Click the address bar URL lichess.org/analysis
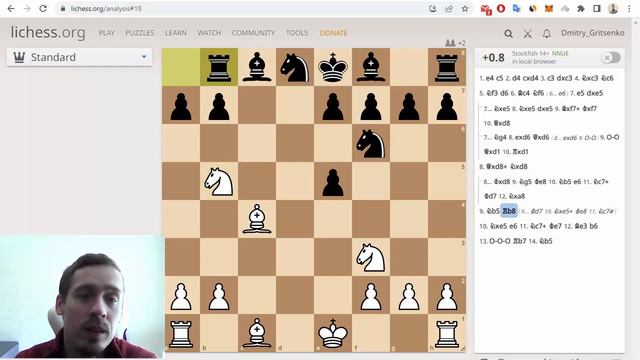This screenshot has width=640, height=360. [106, 9]
